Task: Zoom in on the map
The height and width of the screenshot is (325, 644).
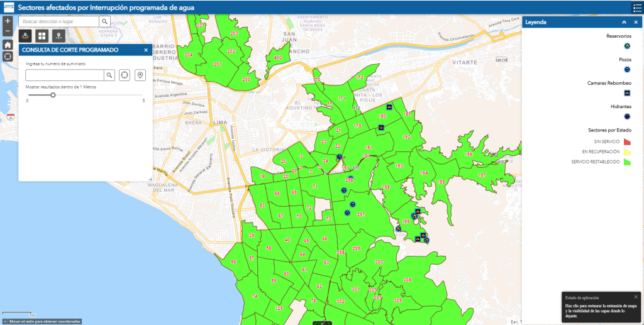Action: point(8,21)
